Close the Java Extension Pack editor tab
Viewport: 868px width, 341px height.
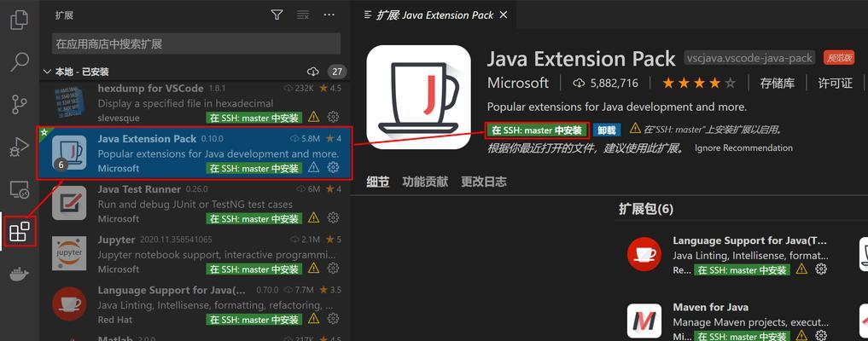pyautogui.click(x=504, y=15)
